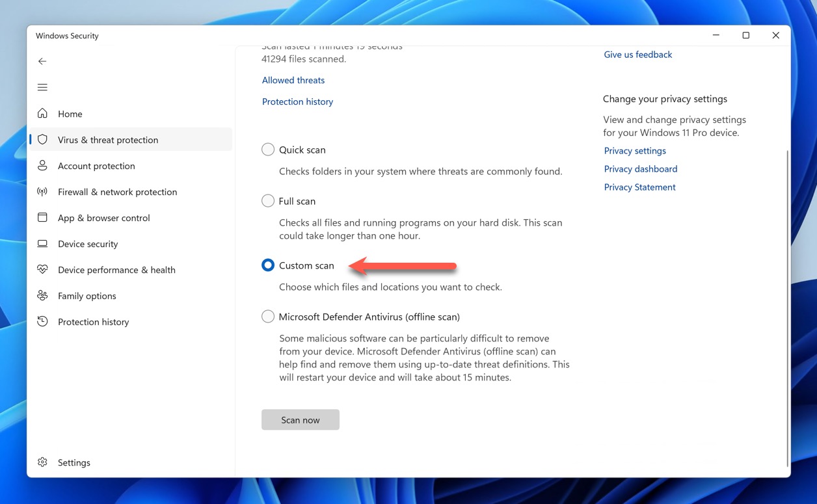
Task: Select the Microsoft Defender offline scan option
Action: point(268,317)
